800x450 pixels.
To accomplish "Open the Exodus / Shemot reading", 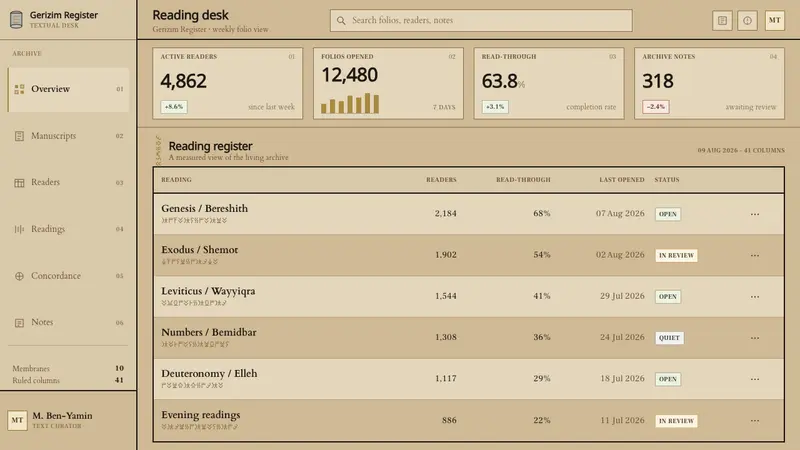I will (x=199, y=250).
